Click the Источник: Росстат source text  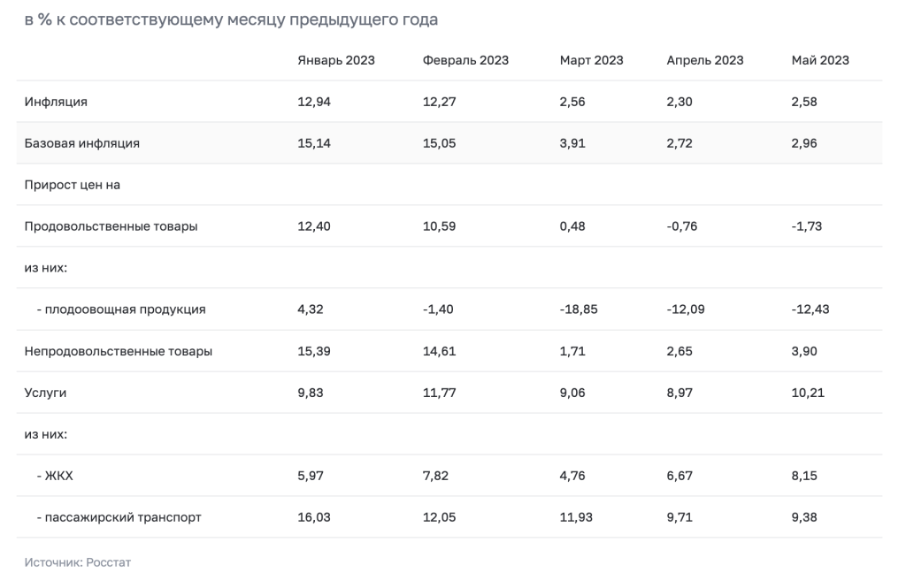click(x=78, y=562)
